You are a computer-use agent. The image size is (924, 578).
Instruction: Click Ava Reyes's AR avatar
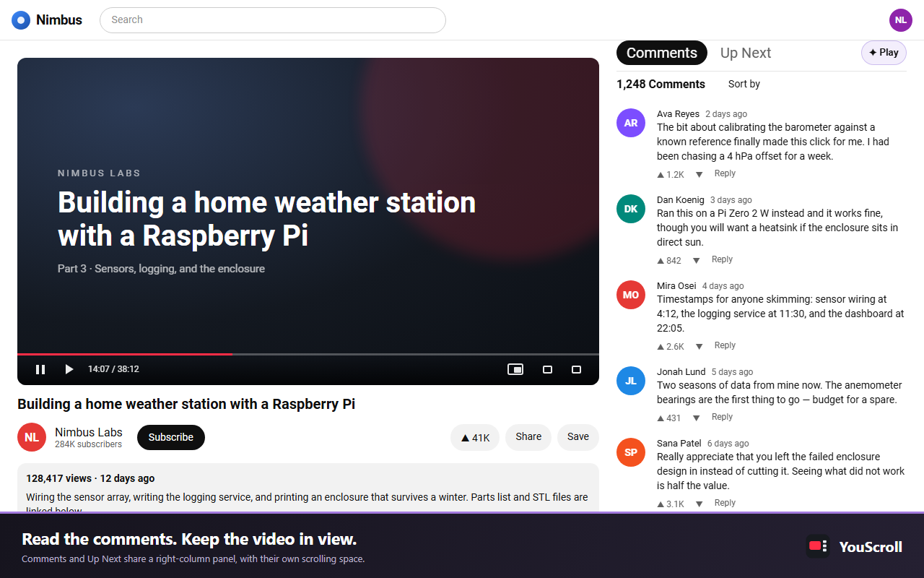[x=631, y=123]
